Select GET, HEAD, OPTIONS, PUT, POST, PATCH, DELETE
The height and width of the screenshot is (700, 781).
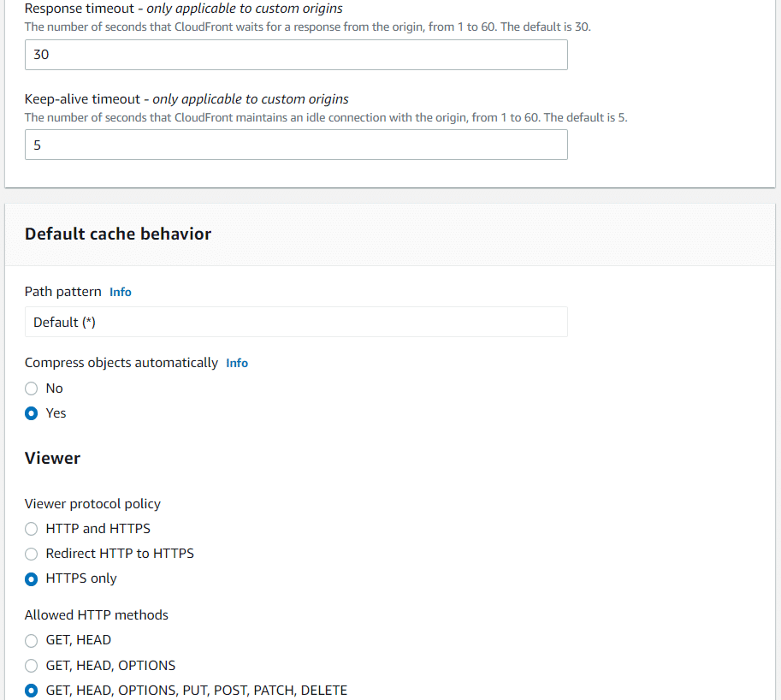pyautogui.click(x=32, y=691)
